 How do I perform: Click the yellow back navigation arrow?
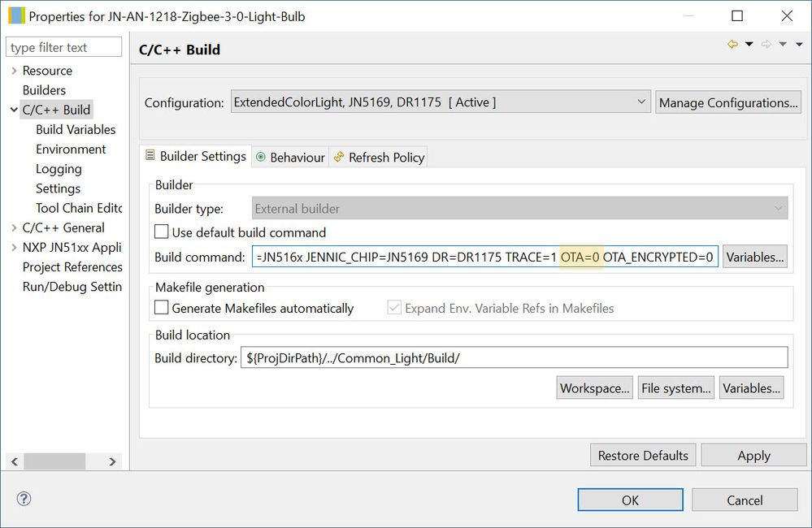733,45
